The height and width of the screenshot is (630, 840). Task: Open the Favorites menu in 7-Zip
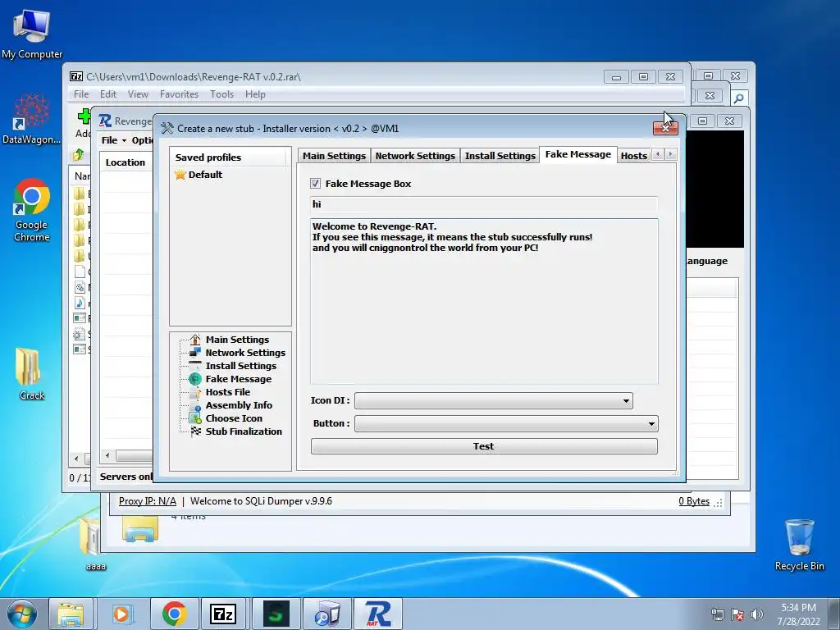tap(179, 94)
